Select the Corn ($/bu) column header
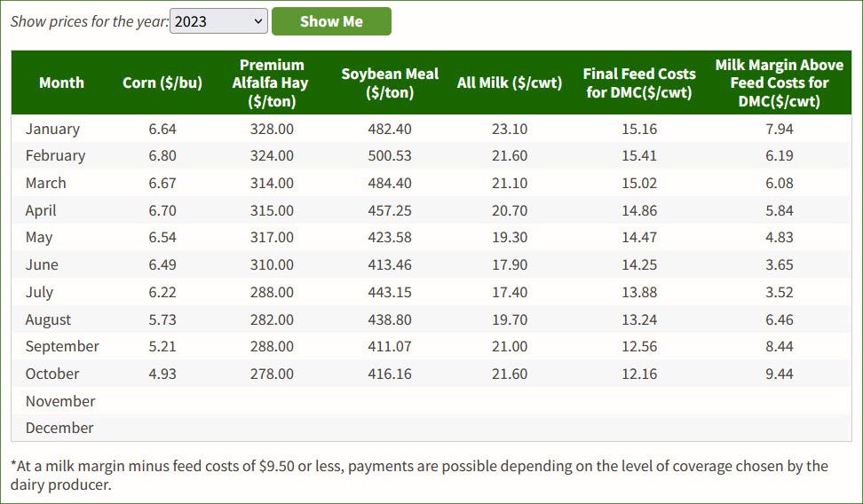The image size is (863, 504). pos(162,83)
